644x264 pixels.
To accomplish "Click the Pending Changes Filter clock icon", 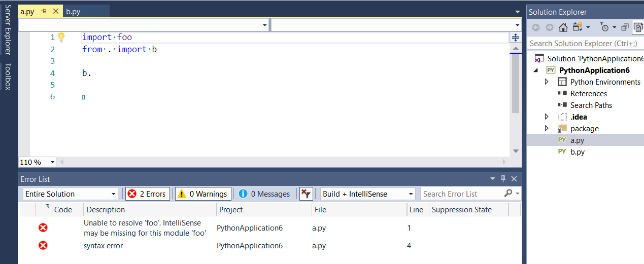I will tap(605, 27).
